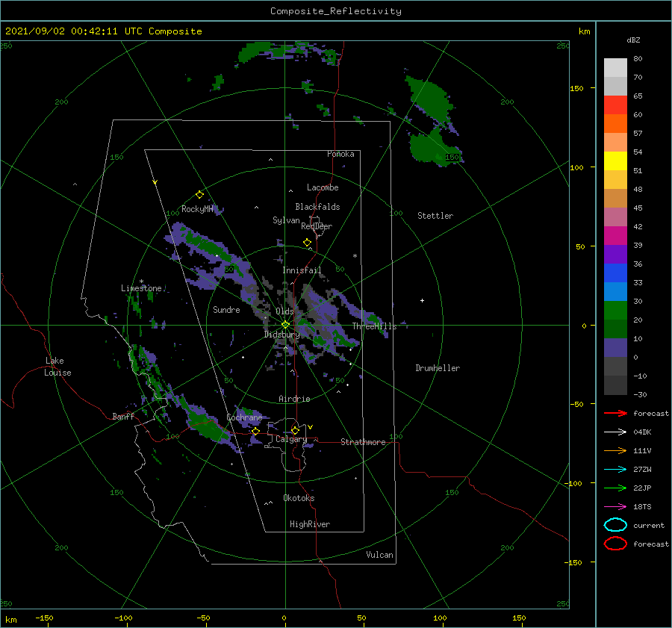Click the Vulcan label
Viewport: 672px width, 628px height.
380,555
